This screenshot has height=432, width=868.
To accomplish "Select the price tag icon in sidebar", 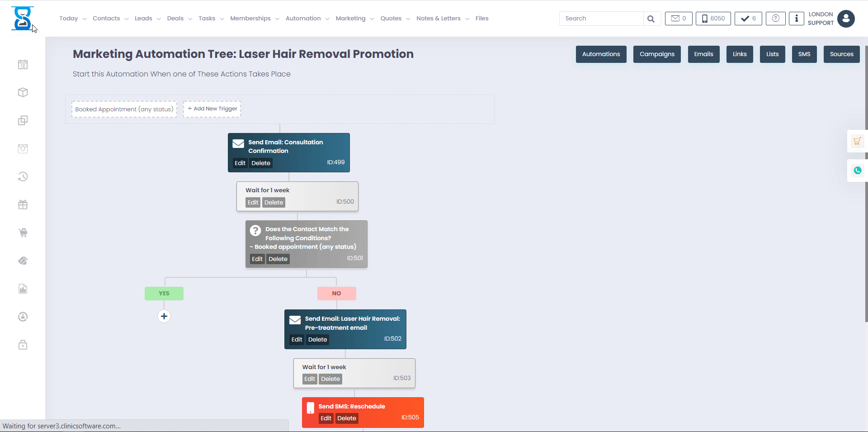I will tap(23, 261).
